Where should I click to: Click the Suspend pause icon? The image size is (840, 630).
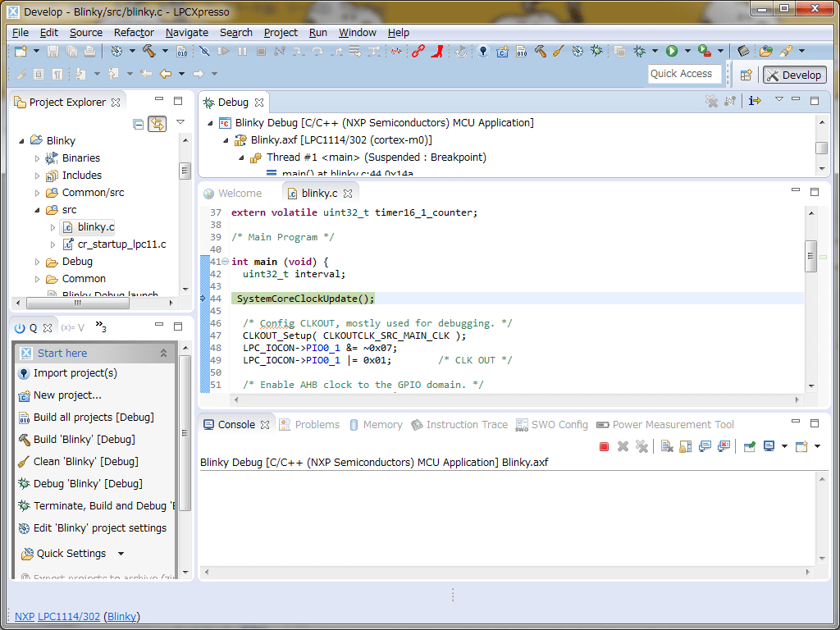coord(242,51)
